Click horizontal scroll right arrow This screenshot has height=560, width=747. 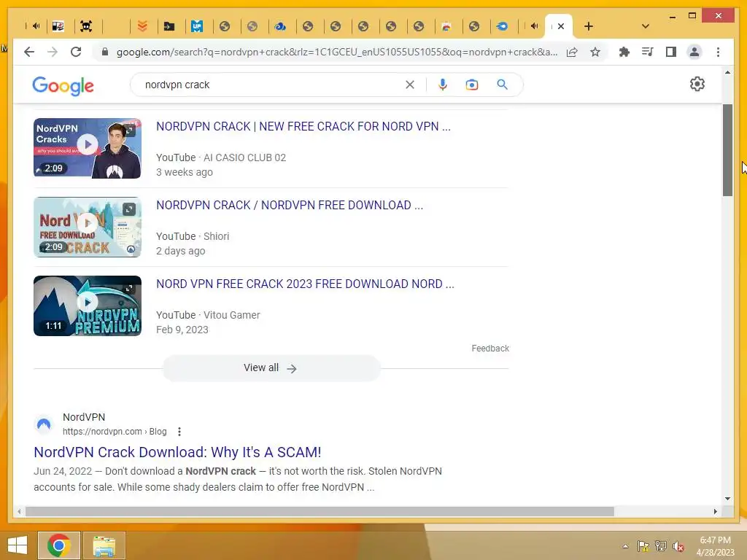click(715, 511)
